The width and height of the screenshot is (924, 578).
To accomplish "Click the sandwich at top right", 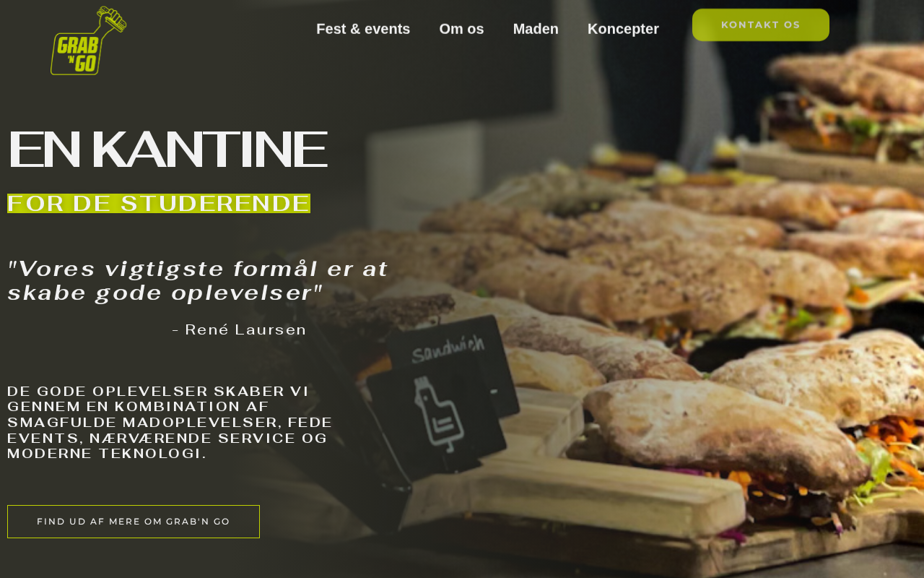I will click(x=846, y=108).
